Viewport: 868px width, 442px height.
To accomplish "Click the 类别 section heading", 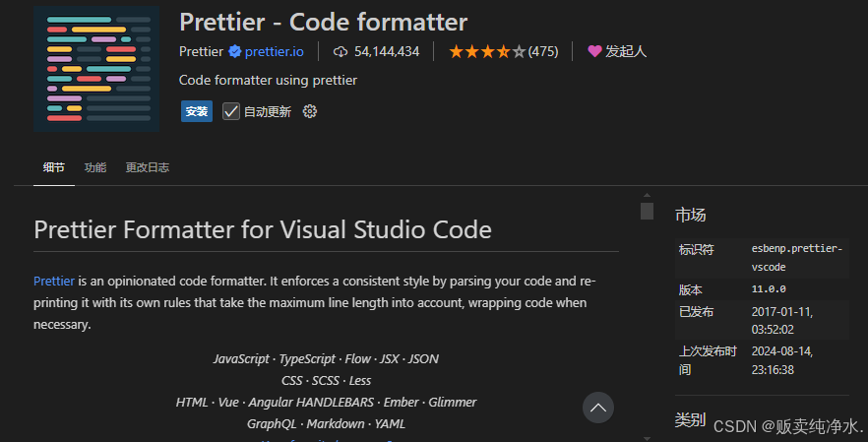I will pos(690,419).
